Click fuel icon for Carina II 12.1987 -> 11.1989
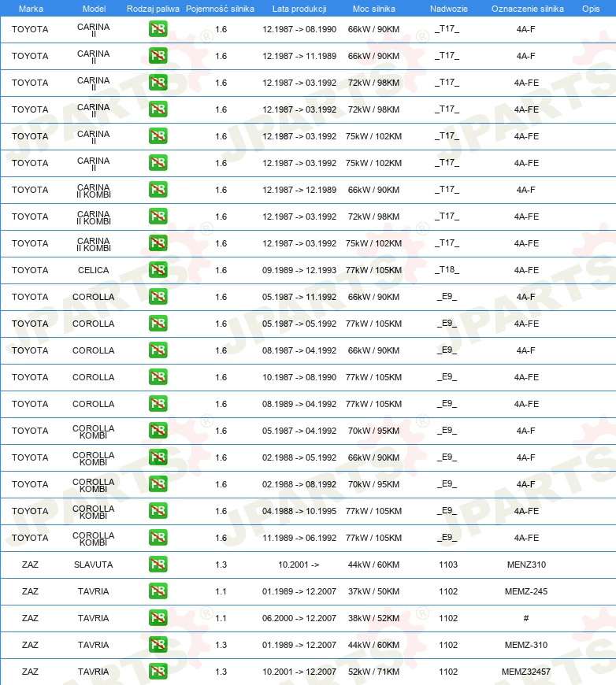 tap(158, 56)
